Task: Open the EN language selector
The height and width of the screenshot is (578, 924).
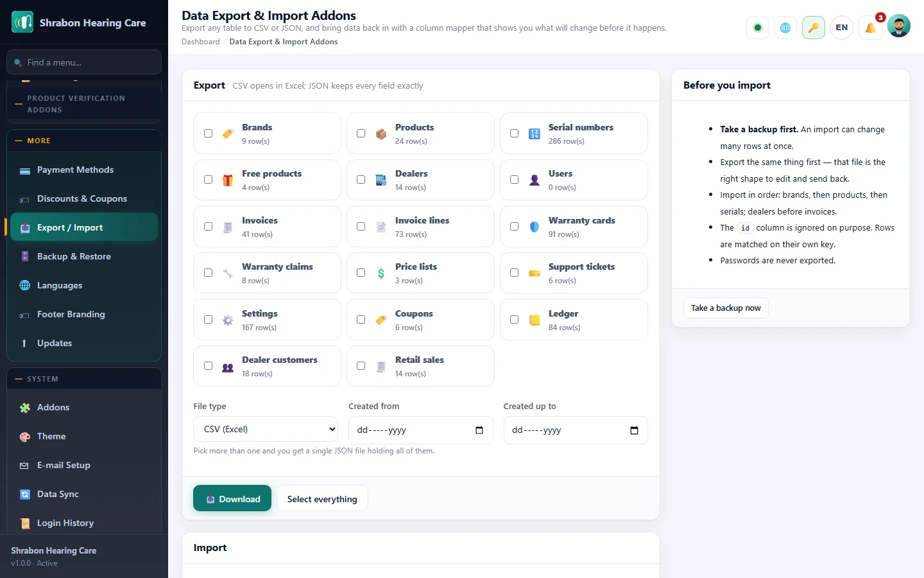Action: (842, 28)
